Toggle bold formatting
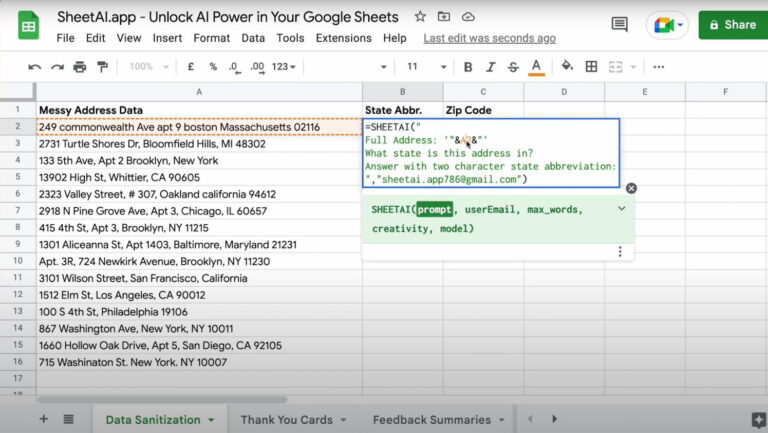 point(467,67)
